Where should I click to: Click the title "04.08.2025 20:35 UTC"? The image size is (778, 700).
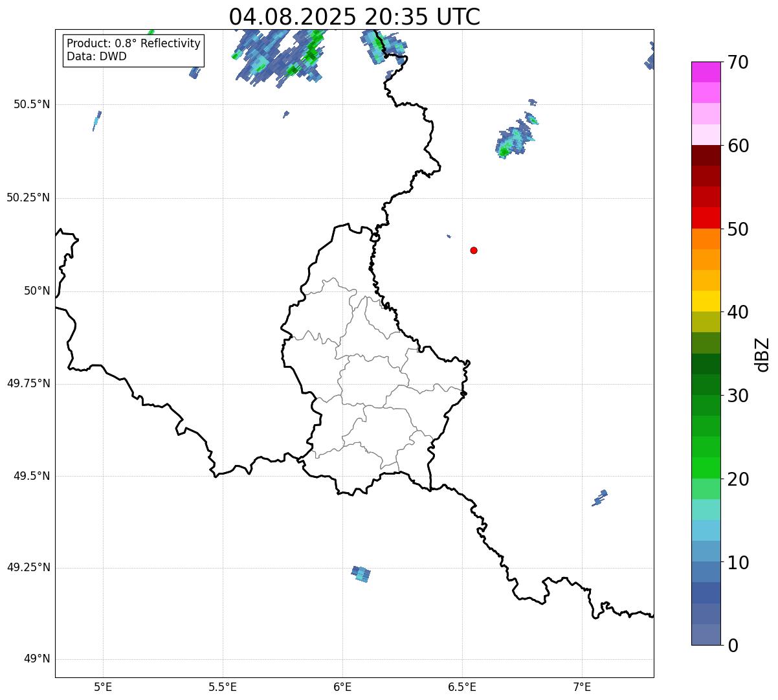pyautogui.click(x=354, y=17)
